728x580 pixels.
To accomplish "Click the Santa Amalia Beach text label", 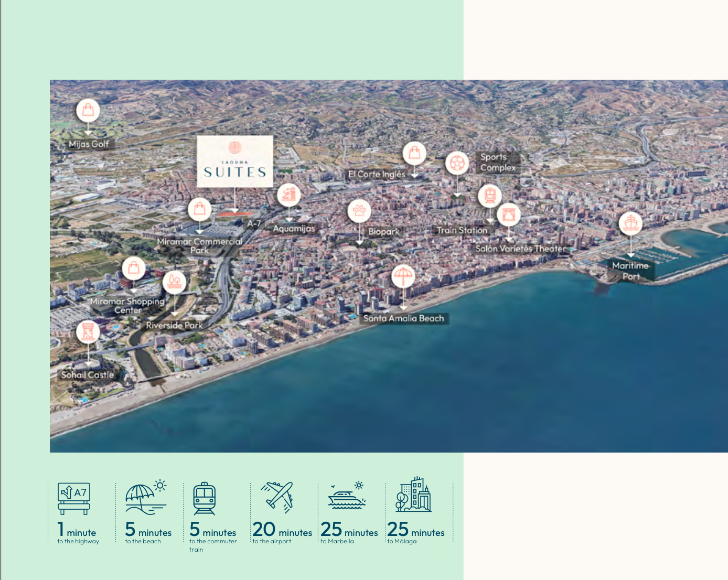I will 403,318.
